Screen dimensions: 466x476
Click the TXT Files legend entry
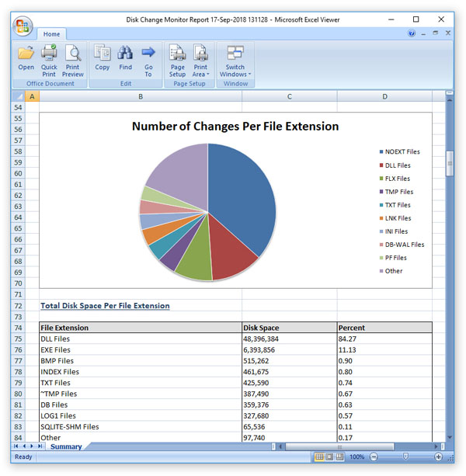395,205
